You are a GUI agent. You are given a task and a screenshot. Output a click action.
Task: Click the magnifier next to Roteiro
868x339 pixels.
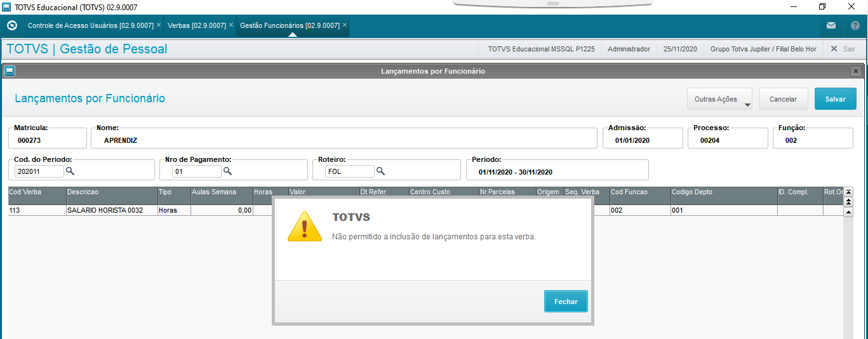click(x=381, y=171)
